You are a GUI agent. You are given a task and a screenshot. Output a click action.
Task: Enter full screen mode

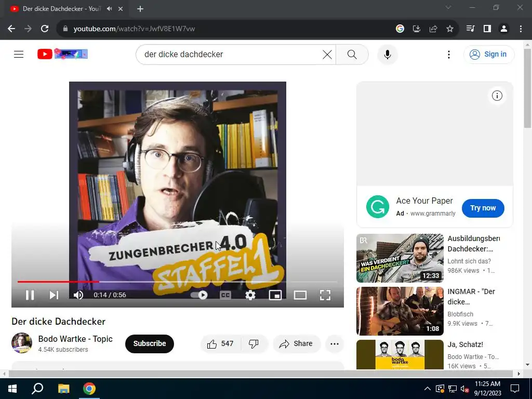325,295
